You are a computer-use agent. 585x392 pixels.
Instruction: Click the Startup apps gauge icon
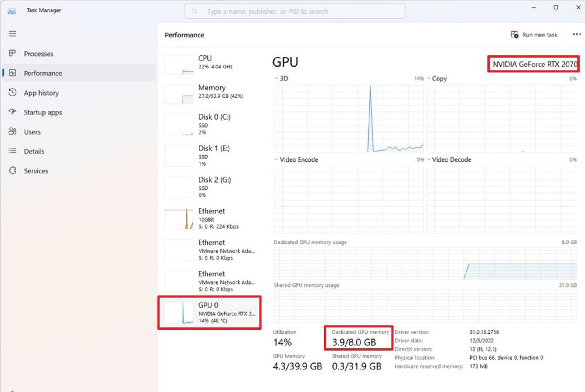pyautogui.click(x=12, y=112)
